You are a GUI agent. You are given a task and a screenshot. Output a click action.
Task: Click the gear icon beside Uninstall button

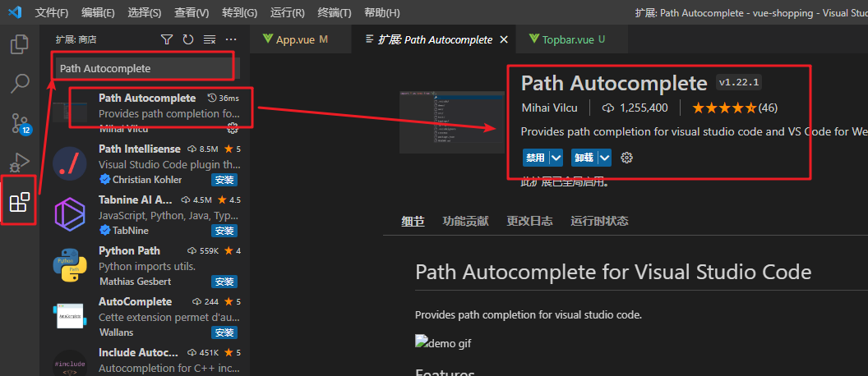626,158
